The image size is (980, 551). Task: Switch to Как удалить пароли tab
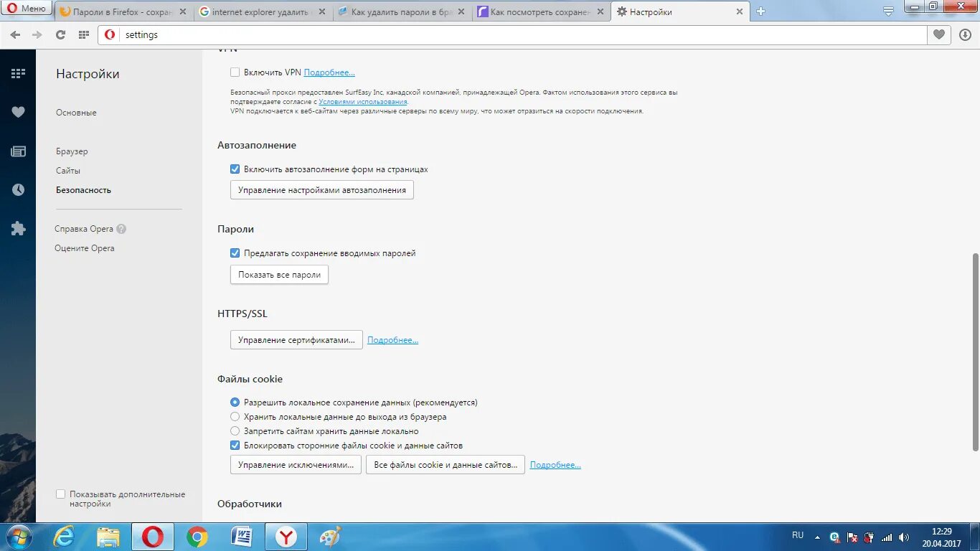pyautogui.click(x=401, y=11)
